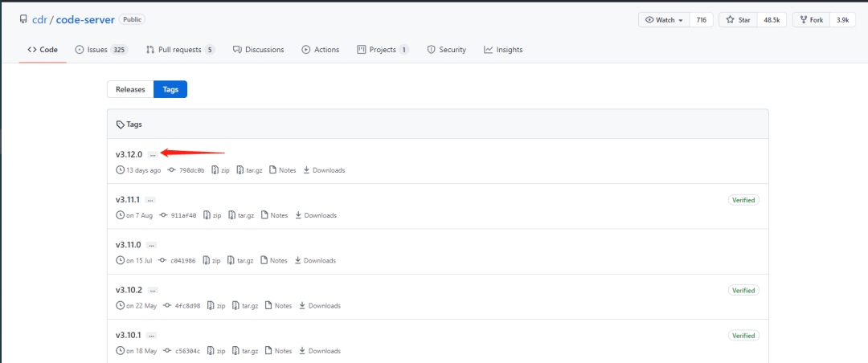Screen dimensions: 868x363
Task: Open Downloads for v3.10.2
Action: pyautogui.click(x=320, y=305)
